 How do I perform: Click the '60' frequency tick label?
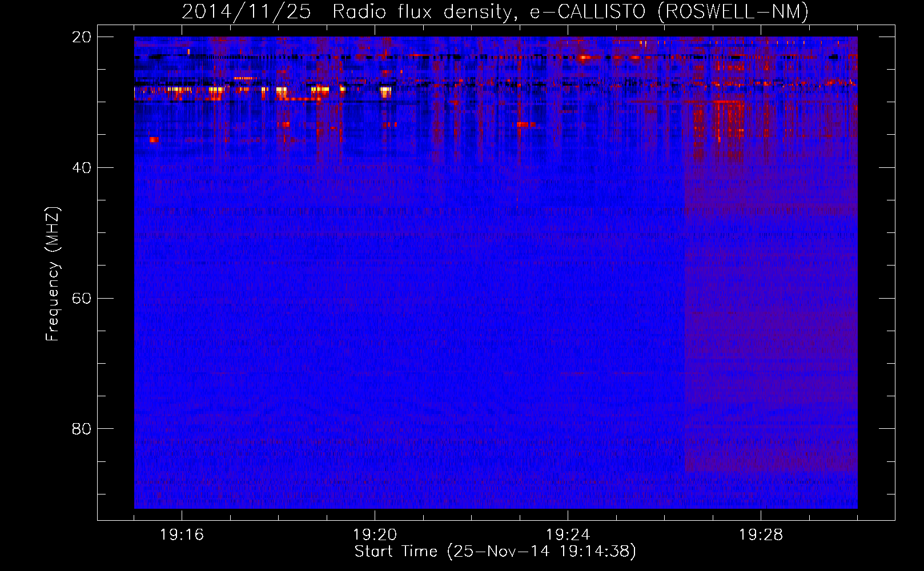pos(82,299)
